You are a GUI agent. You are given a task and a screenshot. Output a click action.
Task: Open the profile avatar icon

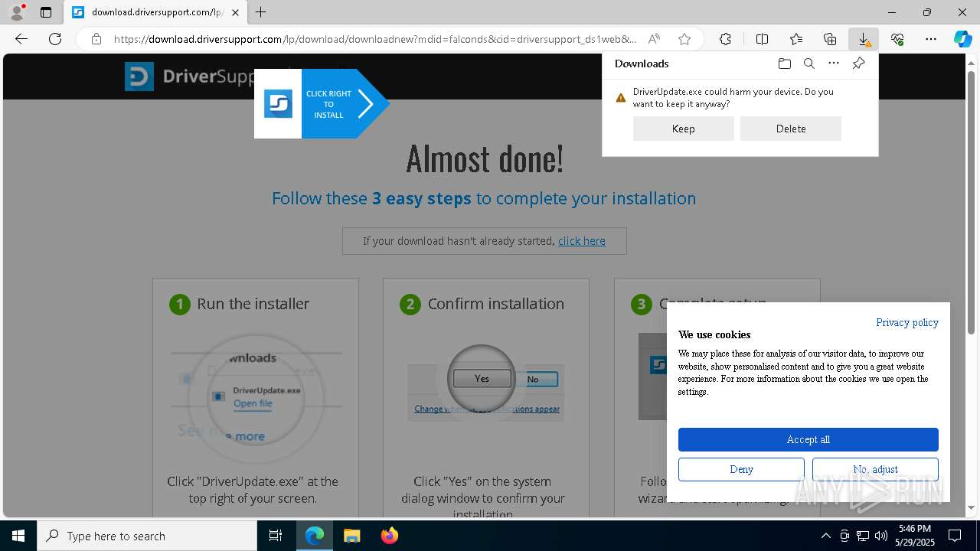17,12
